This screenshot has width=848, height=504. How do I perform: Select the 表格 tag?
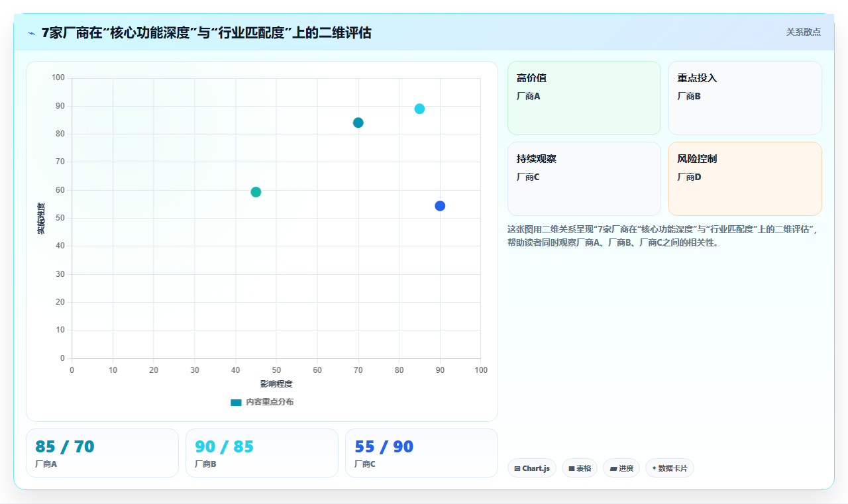580,468
